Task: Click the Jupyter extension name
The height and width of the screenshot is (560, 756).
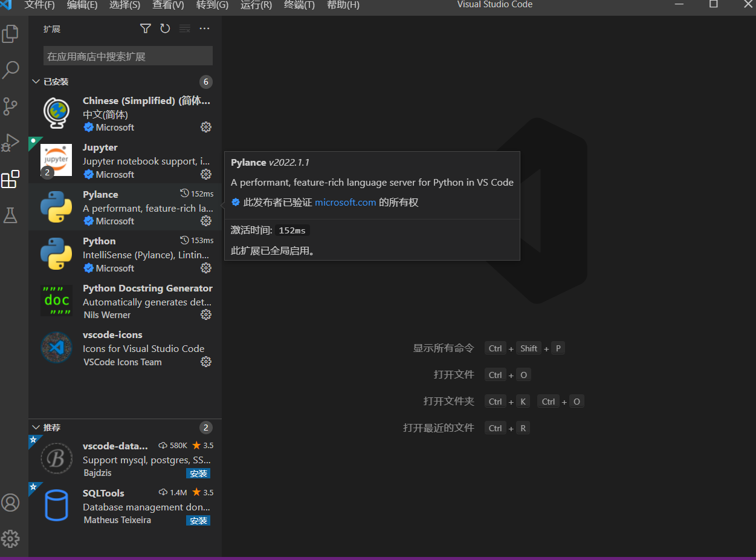Action: pyautogui.click(x=100, y=148)
